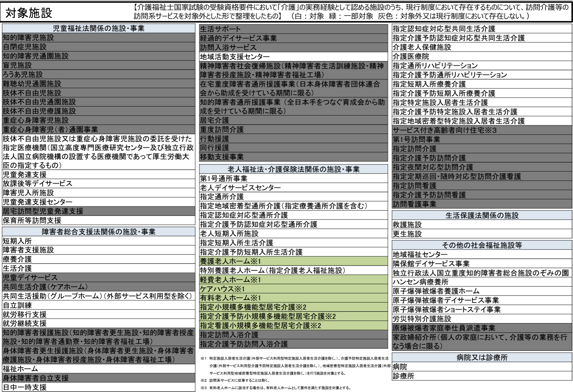Select the 障害者支援施設 cell
This screenshot has width=573, height=392.
(x=98, y=250)
